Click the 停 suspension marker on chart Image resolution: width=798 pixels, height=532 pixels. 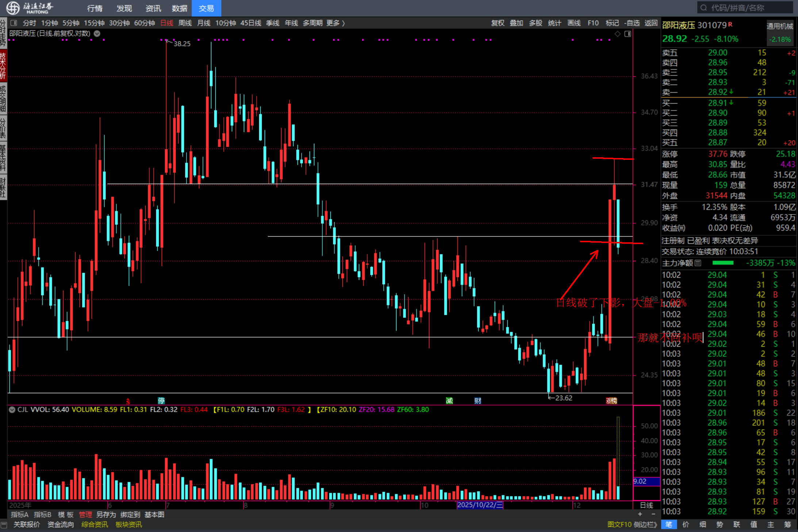(x=161, y=401)
